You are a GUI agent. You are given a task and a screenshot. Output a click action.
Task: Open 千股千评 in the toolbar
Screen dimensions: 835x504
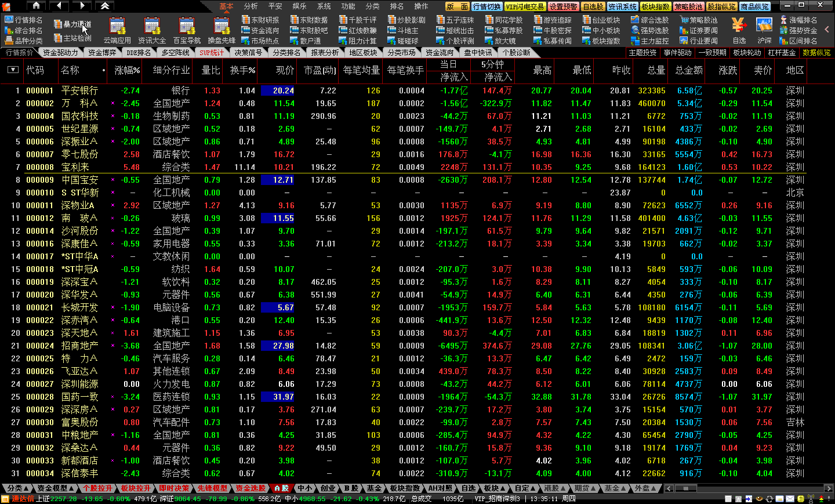(x=358, y=20)
